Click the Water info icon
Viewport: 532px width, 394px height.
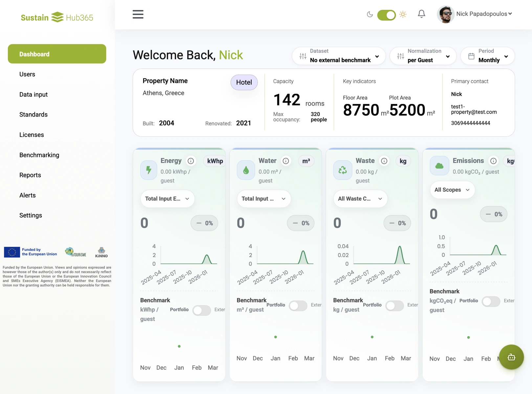[x=286, y=161]
